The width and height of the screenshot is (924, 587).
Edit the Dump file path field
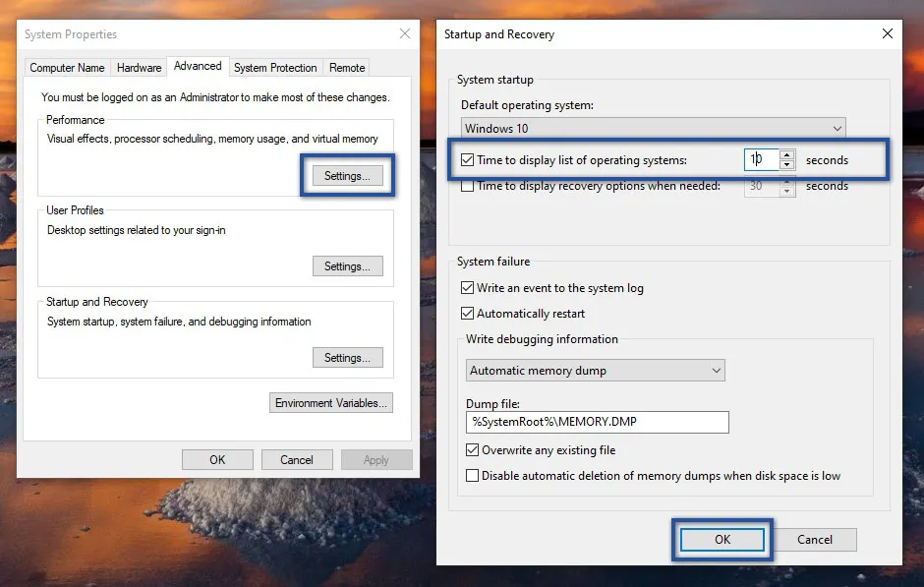(x=595, y=422)
